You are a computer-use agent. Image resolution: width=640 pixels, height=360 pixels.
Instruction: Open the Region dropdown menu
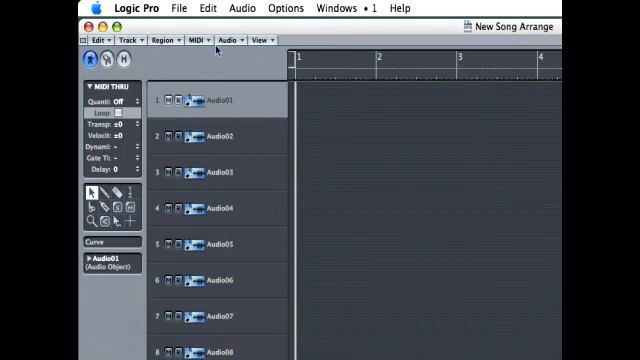pos(166,40)
